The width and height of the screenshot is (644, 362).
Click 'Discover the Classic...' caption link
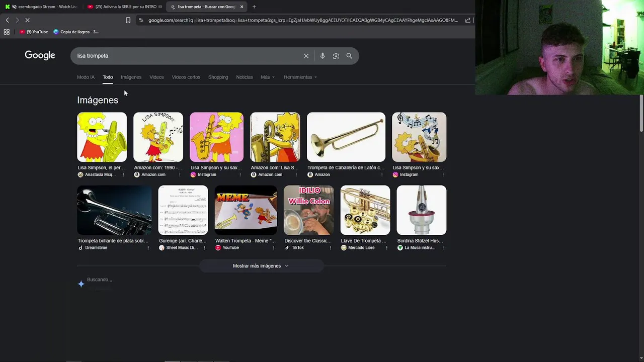coord(308,241)
